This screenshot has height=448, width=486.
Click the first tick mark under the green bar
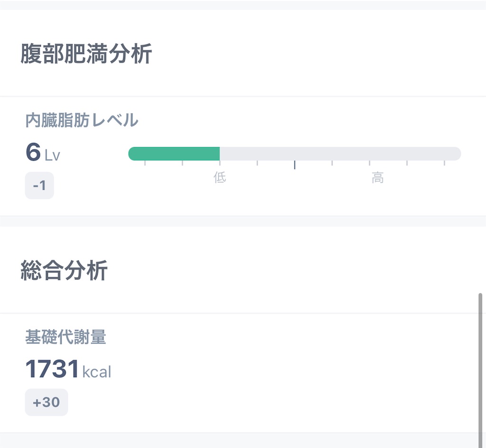[145, 163]
